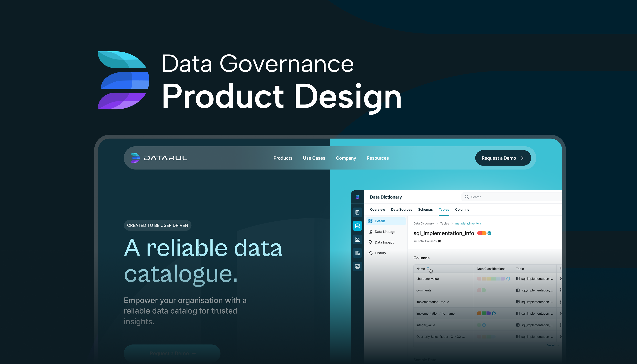The image size is (637, 364).
Task: Click the History clock-arrow icon
Action: [x=370, y=253]
